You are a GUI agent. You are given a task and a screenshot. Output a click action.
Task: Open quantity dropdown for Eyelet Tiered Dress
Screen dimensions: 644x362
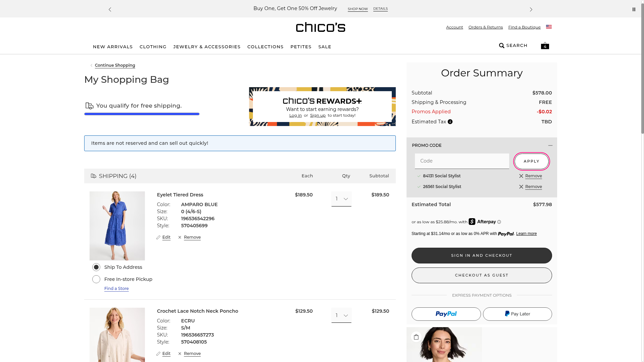coord(341,199)
